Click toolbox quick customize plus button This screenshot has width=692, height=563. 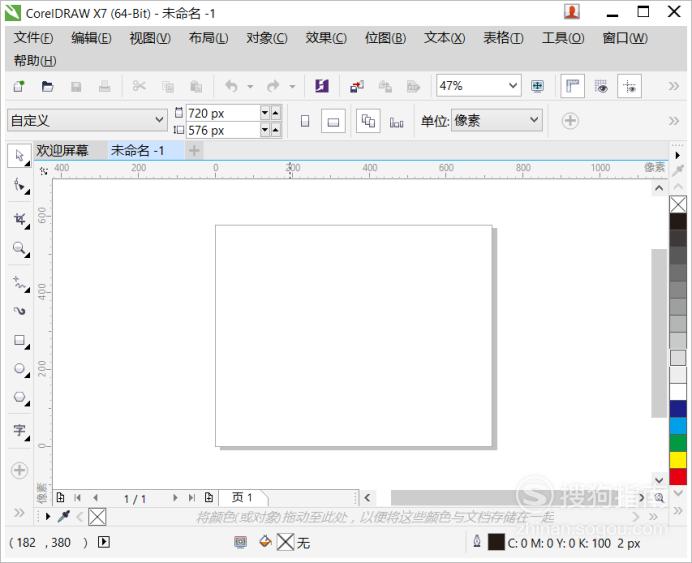(x=19, y=470)
